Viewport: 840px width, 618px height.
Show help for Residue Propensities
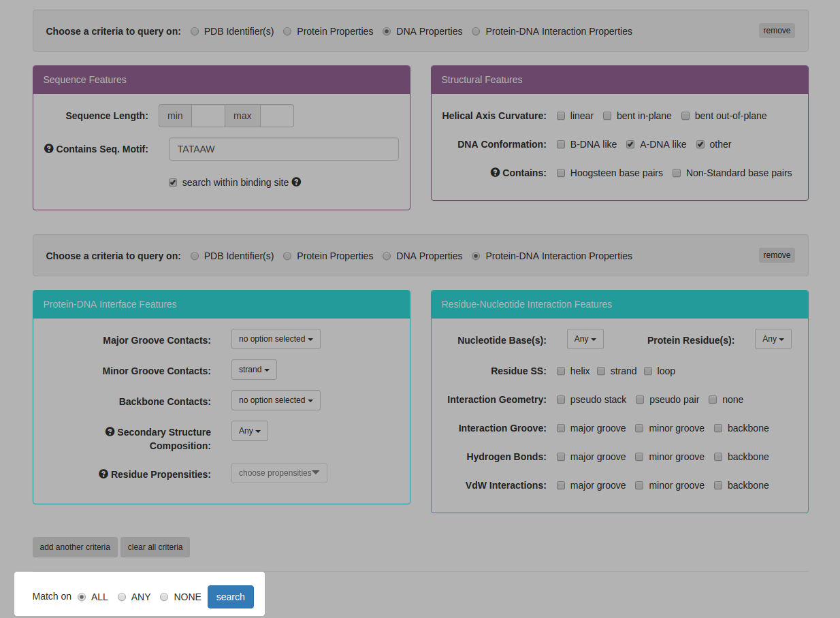tap(103, 474)
